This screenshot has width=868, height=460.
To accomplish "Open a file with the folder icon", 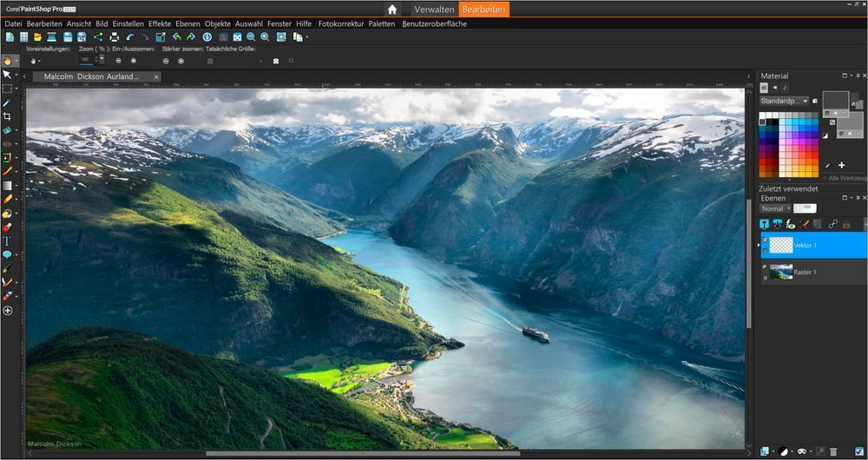I will coord(37,37).
